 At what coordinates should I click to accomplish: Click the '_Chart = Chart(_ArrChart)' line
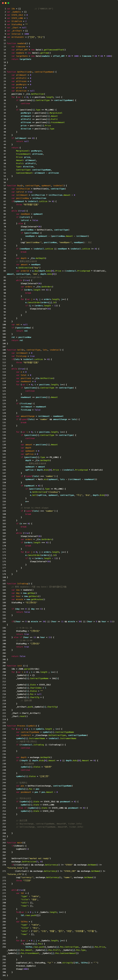pos(26,713)
